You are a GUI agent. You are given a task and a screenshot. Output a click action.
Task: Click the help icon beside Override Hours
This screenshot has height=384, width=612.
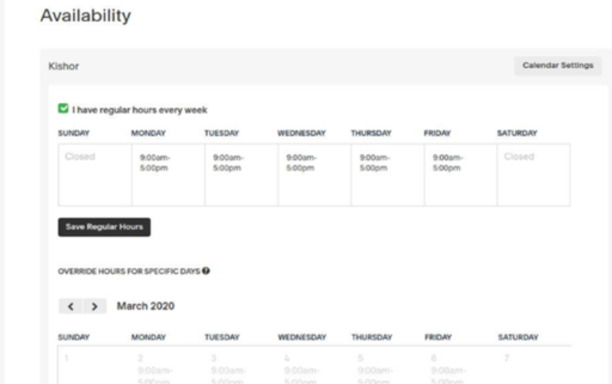(206, 270)
